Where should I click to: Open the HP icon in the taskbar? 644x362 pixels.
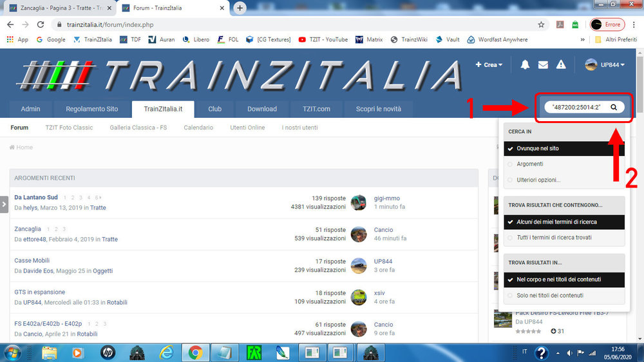tap(108, 353)
